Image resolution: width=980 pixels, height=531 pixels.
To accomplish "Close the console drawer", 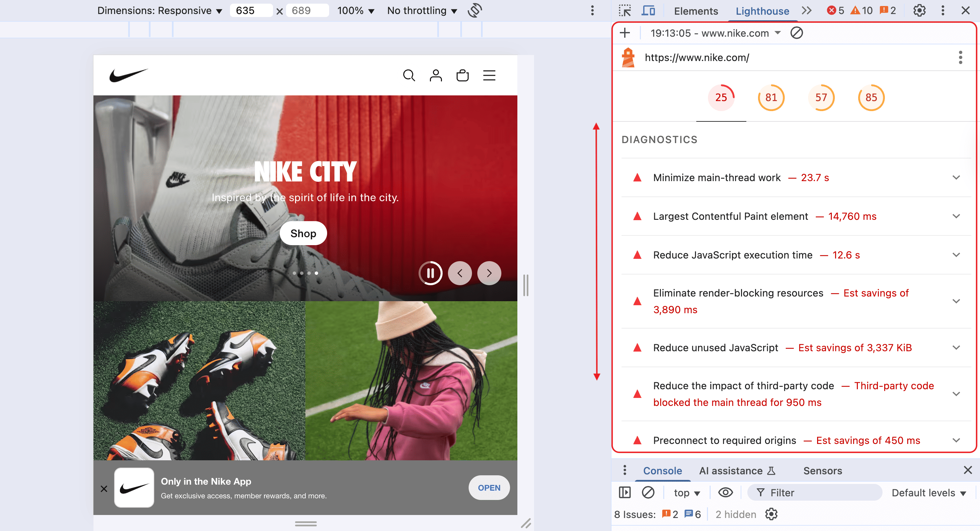I will click(968, 470).
